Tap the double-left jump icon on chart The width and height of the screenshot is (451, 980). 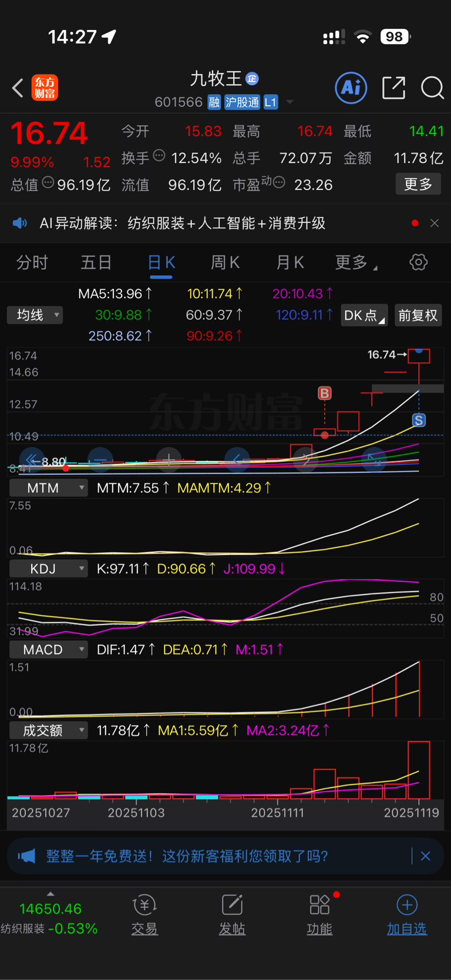pyautogui.click(x=32, y=459)
